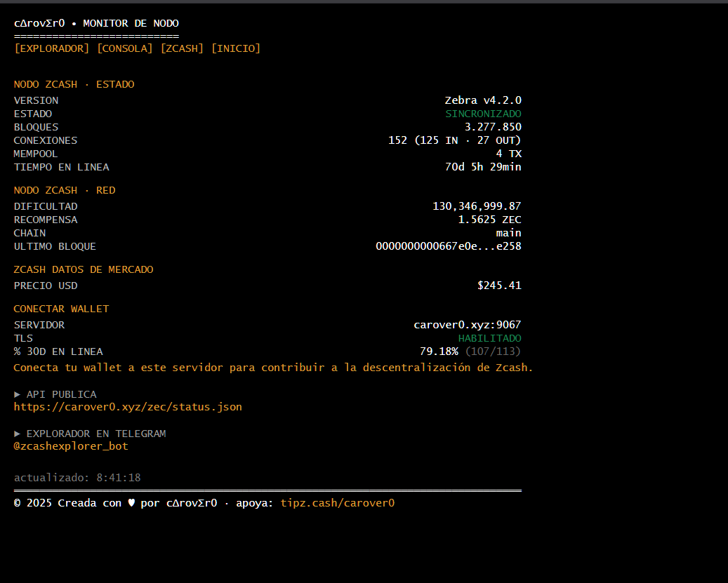Click the 'SERVIDOR' row label
Image resolution: width=728 pixels, height=583 pixels.
click(39, 325)
